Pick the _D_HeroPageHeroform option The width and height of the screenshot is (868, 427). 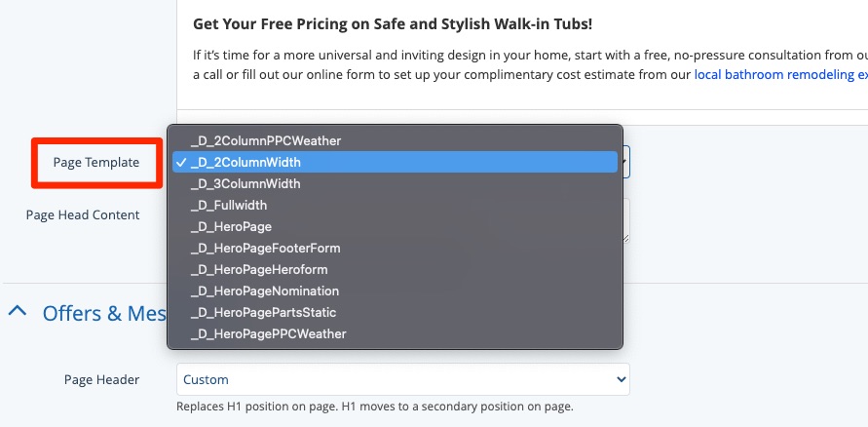[x=259, y=270]
